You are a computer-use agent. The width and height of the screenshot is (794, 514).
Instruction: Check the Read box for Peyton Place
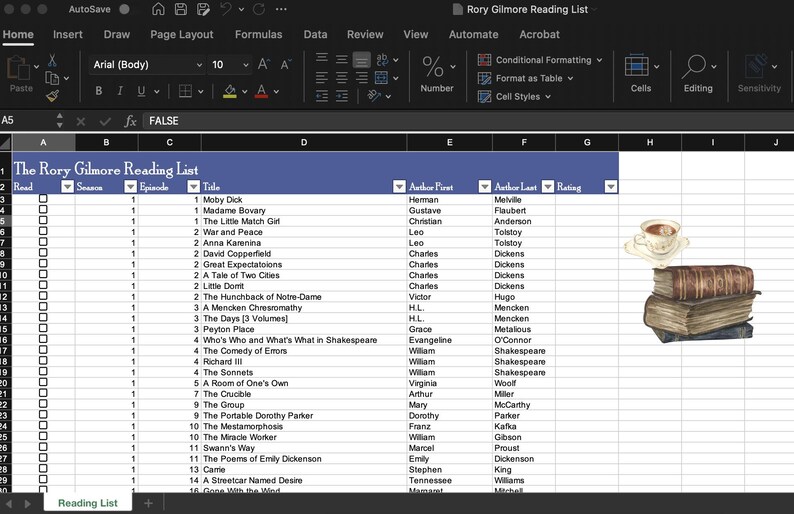coord(43,328)
